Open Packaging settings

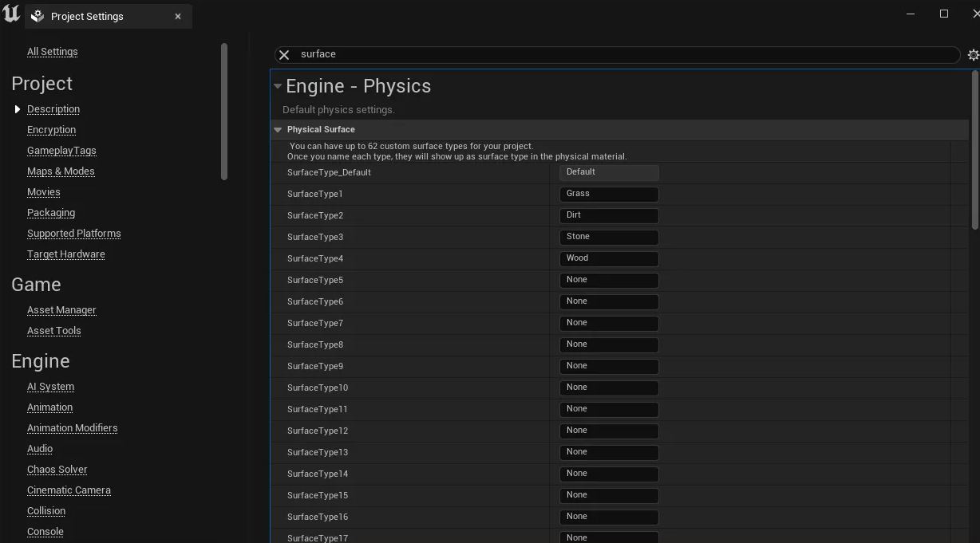tap(50, 212)
